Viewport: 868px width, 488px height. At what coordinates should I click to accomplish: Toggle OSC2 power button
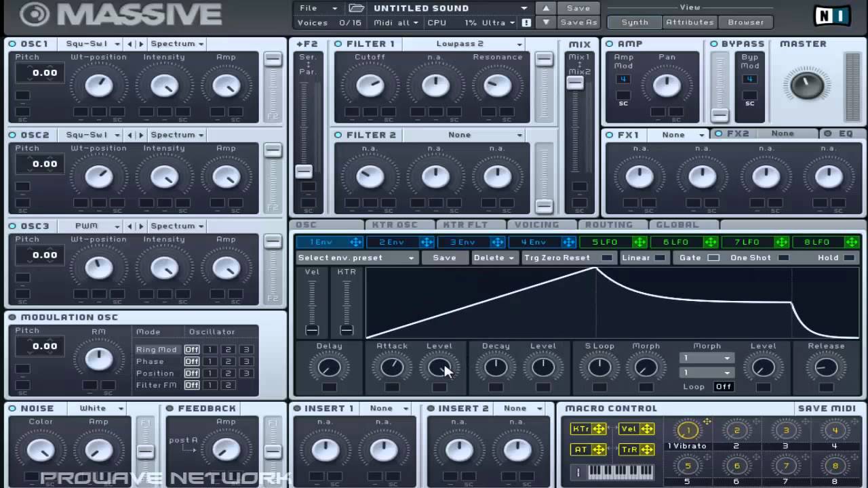pos(13,135)
